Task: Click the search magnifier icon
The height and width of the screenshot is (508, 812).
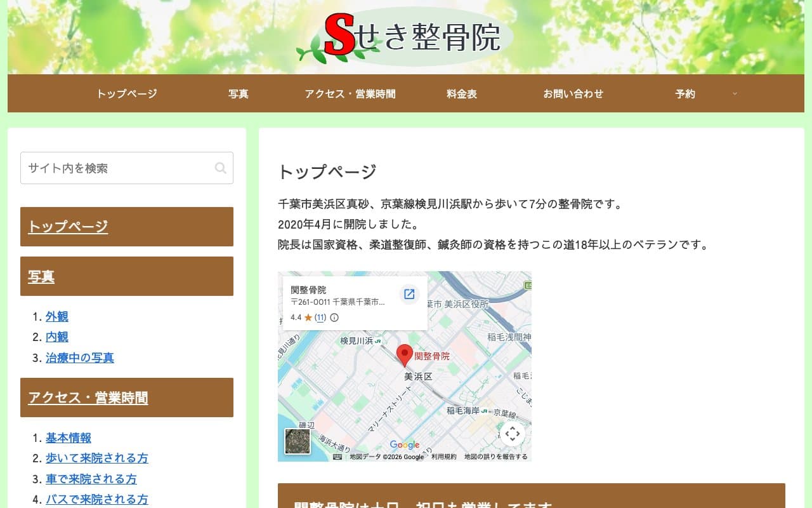Action: pyautogui.click(x=220, y=168)
